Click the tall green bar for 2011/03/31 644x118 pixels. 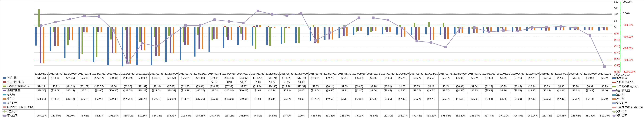click(x=39, y=18)
